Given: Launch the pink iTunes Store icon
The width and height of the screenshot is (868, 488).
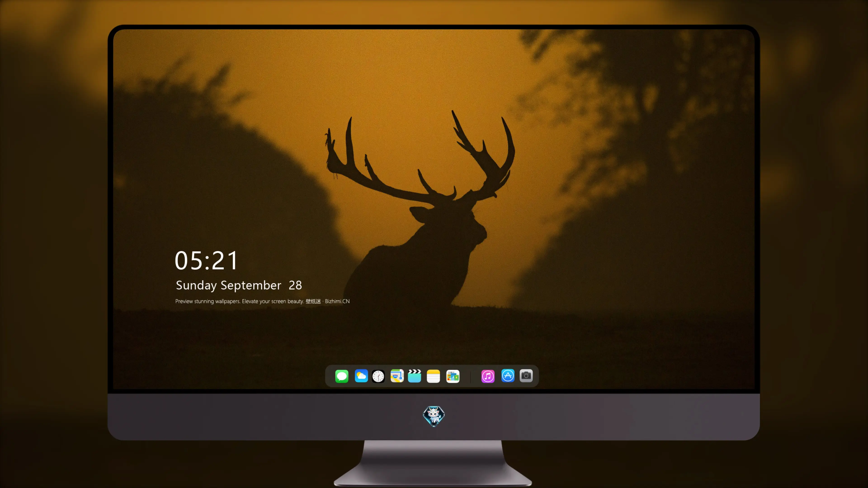Looking at the screenshot, I should coord(488,376).
